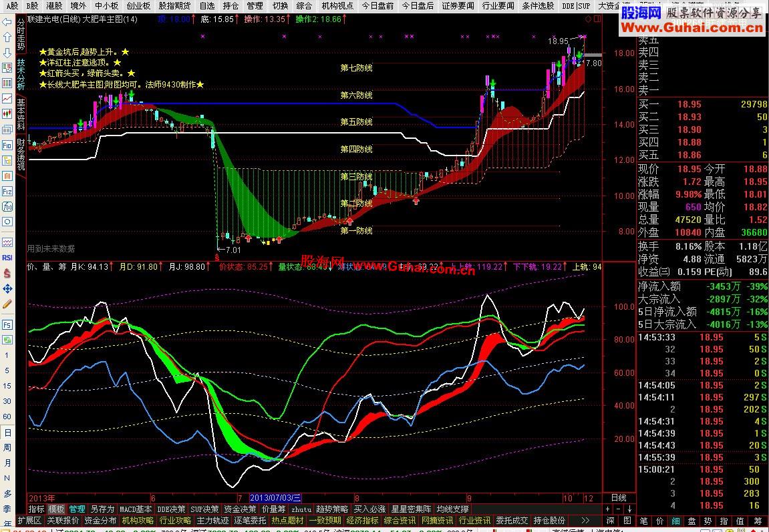Image resolution: width=769 pixels, height=532 pixels.
Task: Open the A股 menu
Action: click(11, 6)
